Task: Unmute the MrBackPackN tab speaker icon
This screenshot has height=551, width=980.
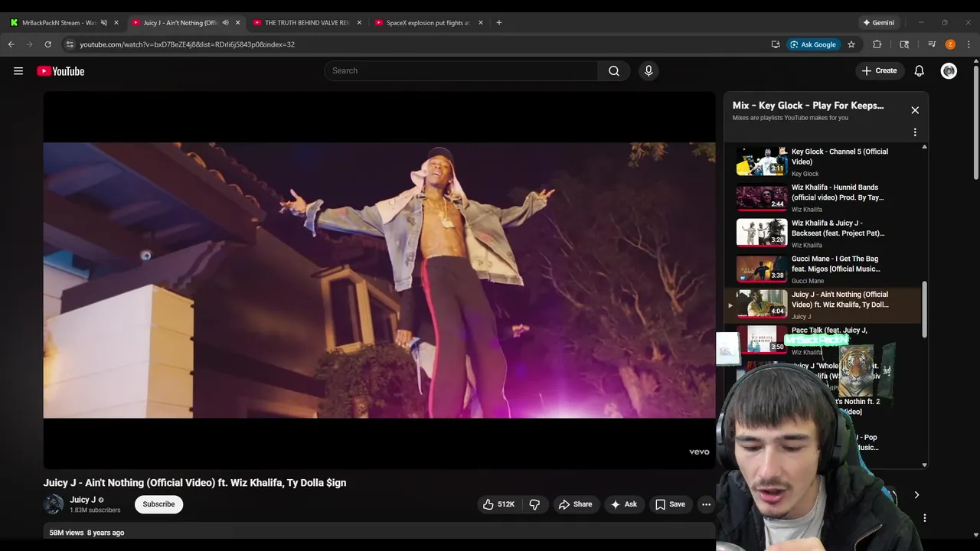Action: (104, 23)
